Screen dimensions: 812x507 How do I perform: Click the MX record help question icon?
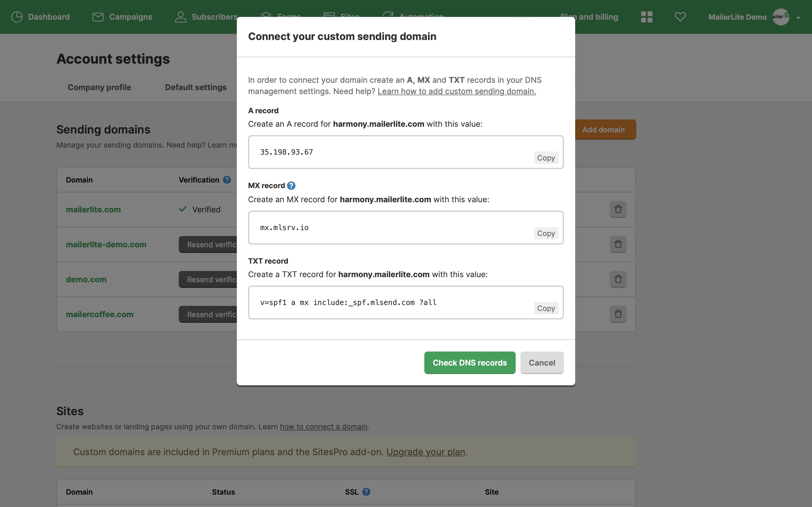tap(291, 185)
